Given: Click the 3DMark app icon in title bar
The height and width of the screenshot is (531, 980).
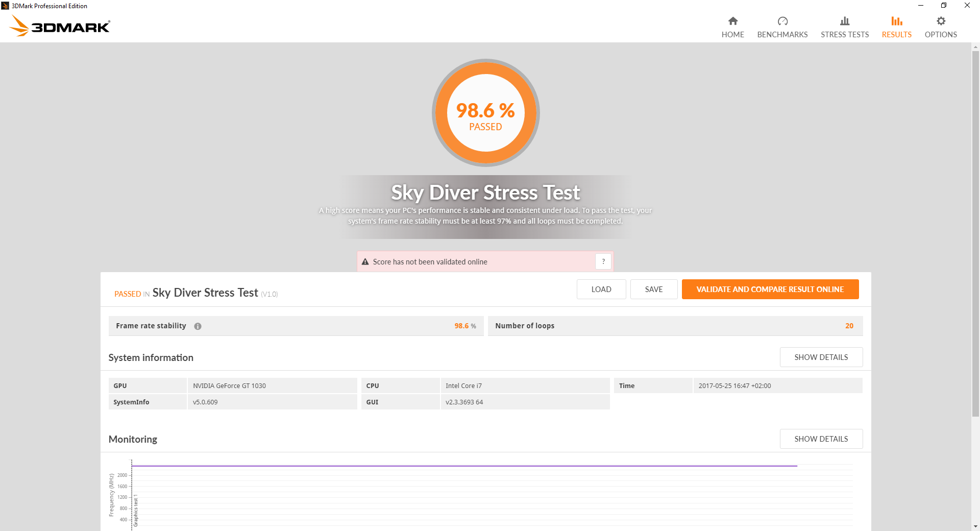Looking at the screenshot, I should point(5,6).
